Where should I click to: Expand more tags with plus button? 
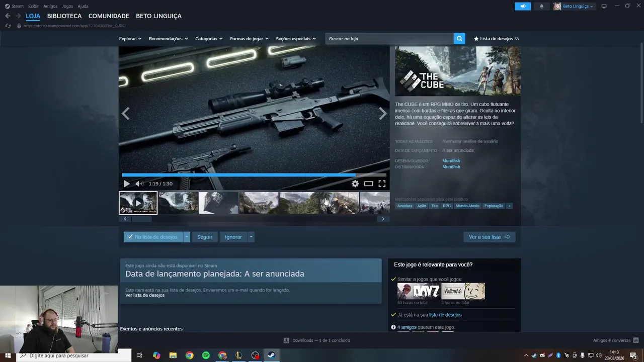[509, 206]
